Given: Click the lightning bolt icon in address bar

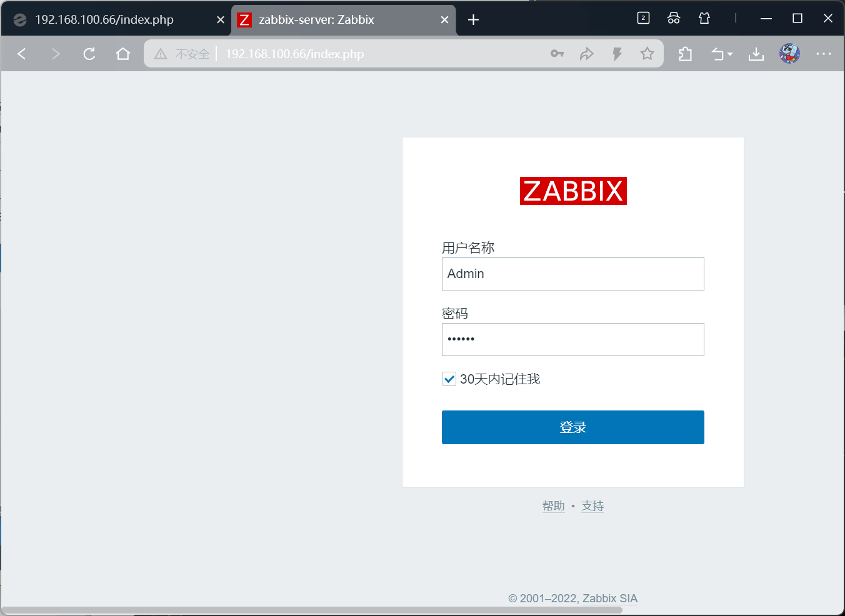Looking at the screenshot, I should (x=617, y=54).
